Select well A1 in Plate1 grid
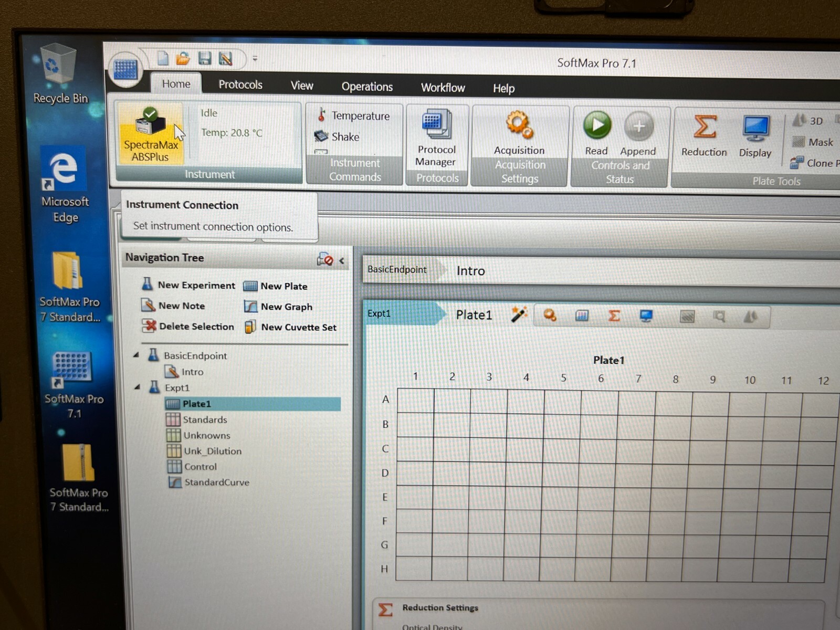Image resolution: width=840 pixels, height=630 pixels. click(x=416, y=401)
